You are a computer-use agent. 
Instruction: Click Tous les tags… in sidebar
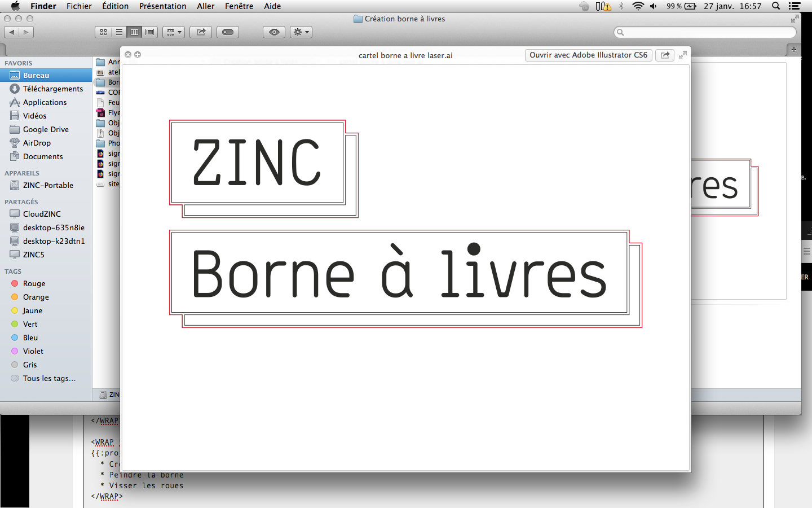(x=46, y=378)
